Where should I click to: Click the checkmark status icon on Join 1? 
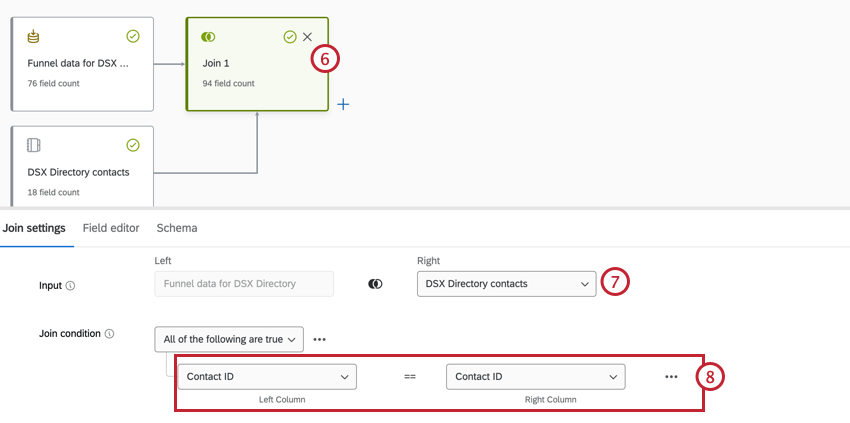290,36
